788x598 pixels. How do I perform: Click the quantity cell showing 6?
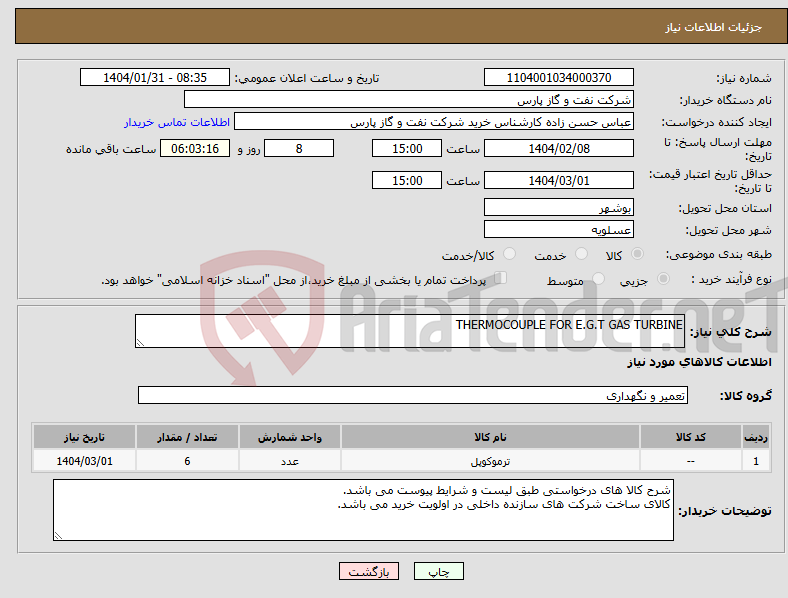click(x=187, y=461)
